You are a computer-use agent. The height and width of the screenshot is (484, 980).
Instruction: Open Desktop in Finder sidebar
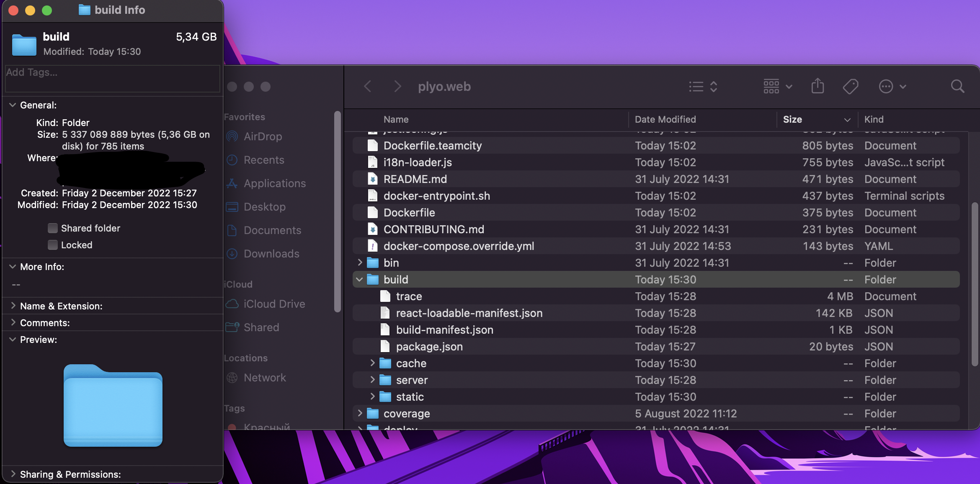[255, 207]
